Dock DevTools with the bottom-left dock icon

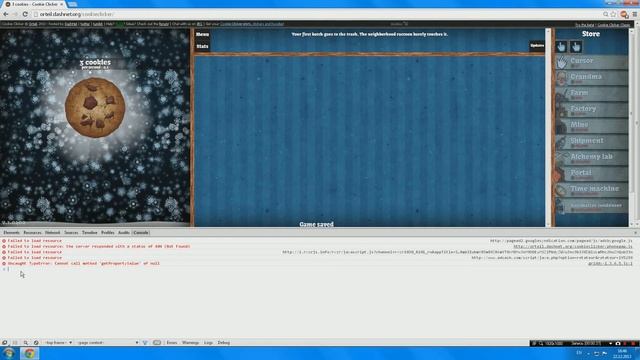point(4,343)
